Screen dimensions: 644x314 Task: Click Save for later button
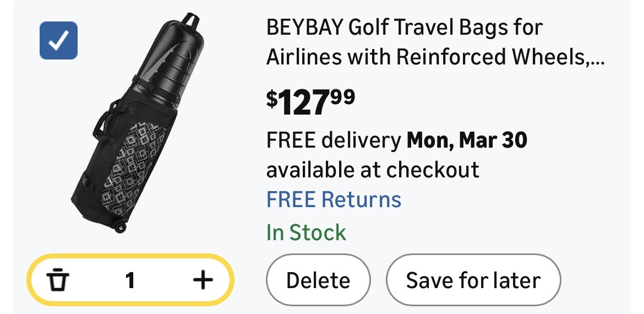click(x=473, y=280)
